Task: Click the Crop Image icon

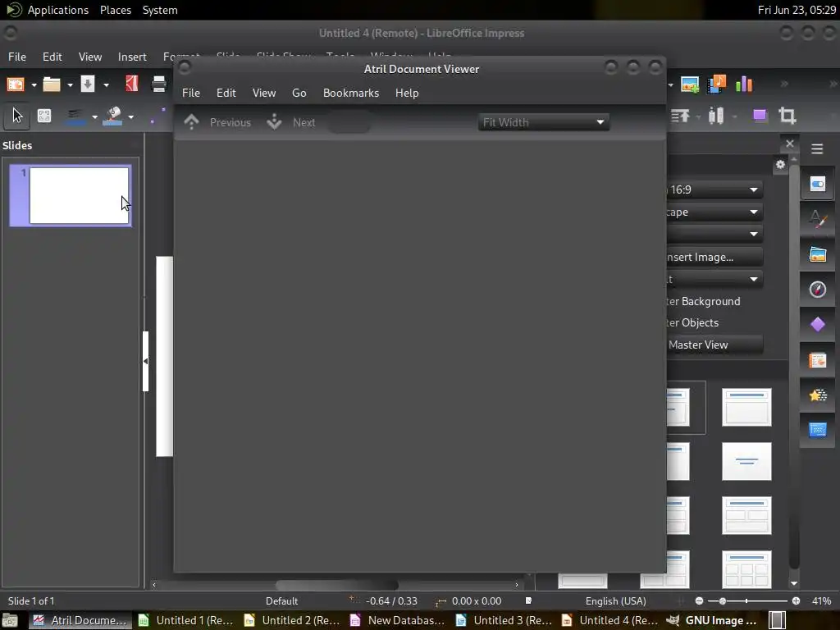Action: [787, 116]
